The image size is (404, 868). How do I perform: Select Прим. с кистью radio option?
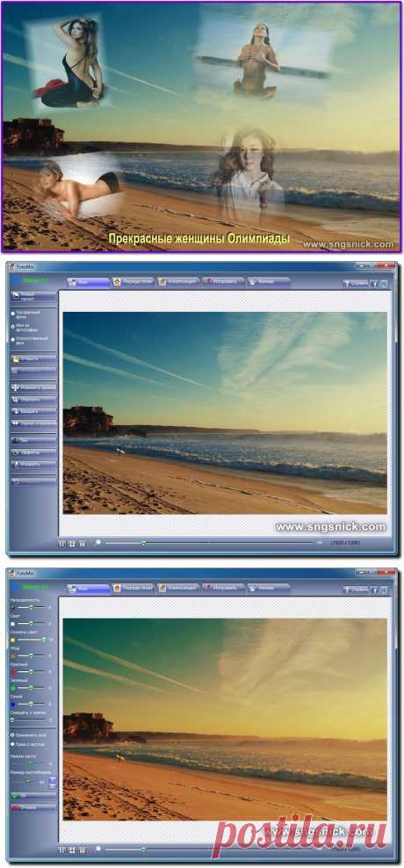pyautogui.click(x=28, y=744)
